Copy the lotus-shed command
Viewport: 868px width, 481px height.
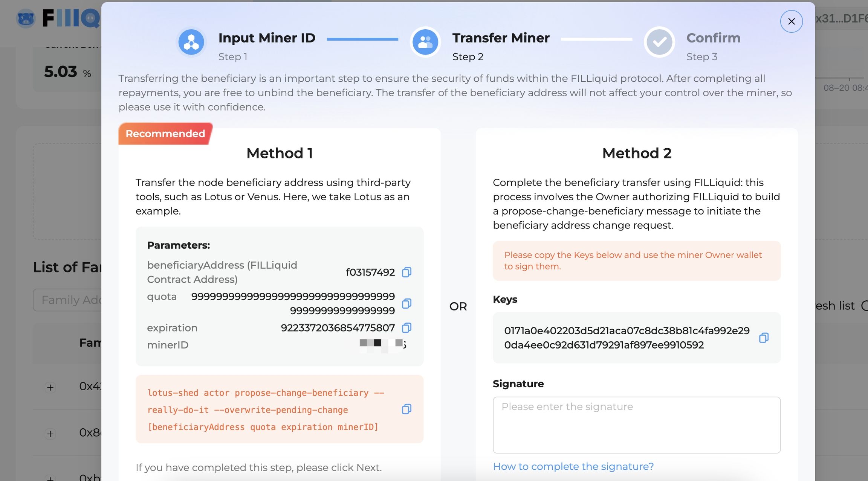point(406,409)
